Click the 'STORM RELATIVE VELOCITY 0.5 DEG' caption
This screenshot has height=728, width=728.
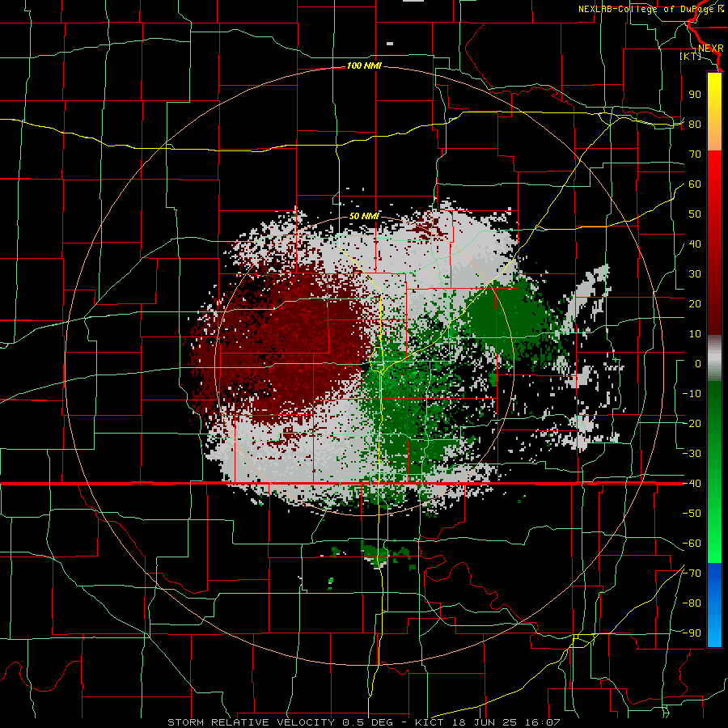coord(280,722)
